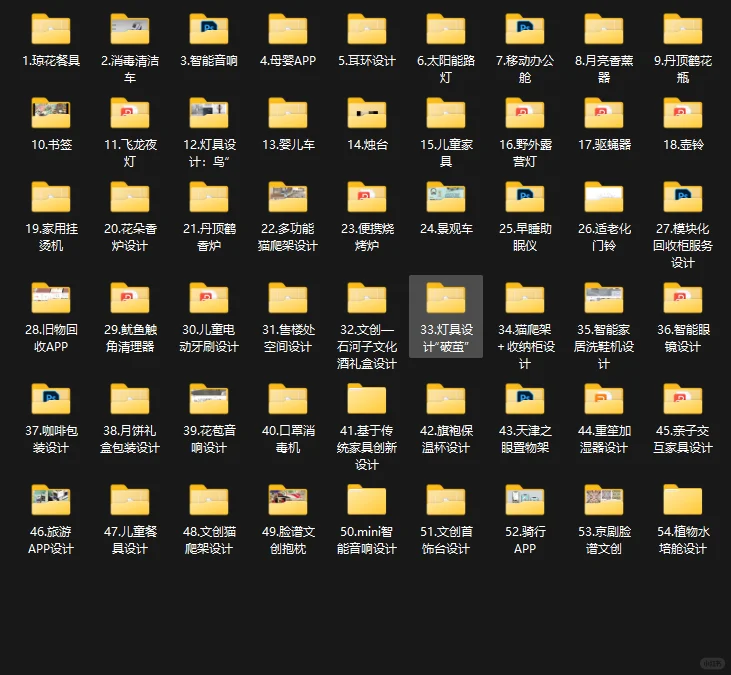Click the 14.烛台 folder icon
The width and height of the screenshot is (731, 675).
367,113
